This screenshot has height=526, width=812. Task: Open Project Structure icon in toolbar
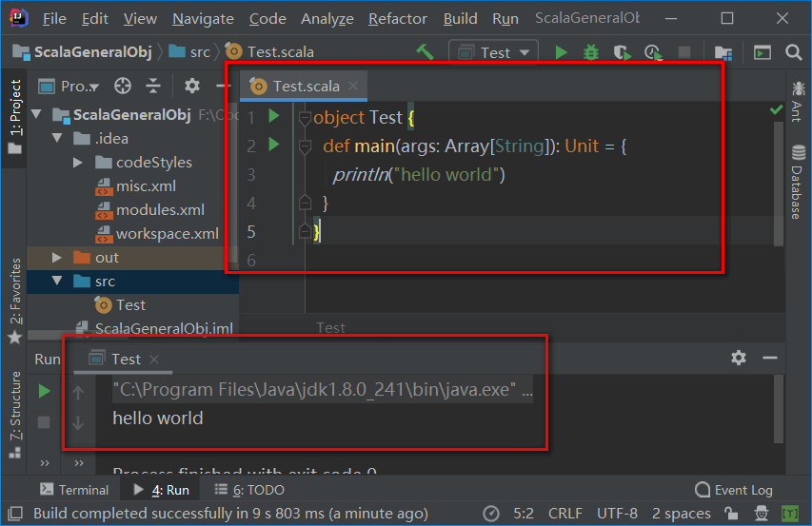click(x=723, y=52)
